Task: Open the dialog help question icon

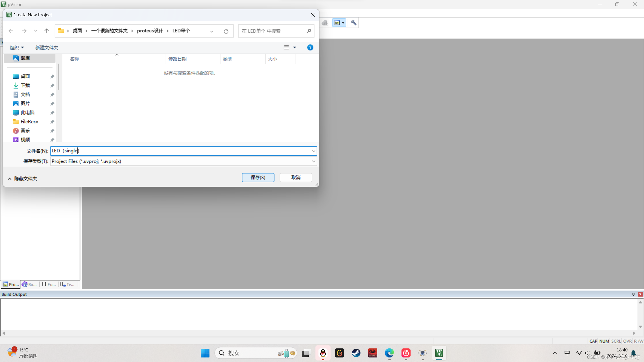Action: (310, 47)
